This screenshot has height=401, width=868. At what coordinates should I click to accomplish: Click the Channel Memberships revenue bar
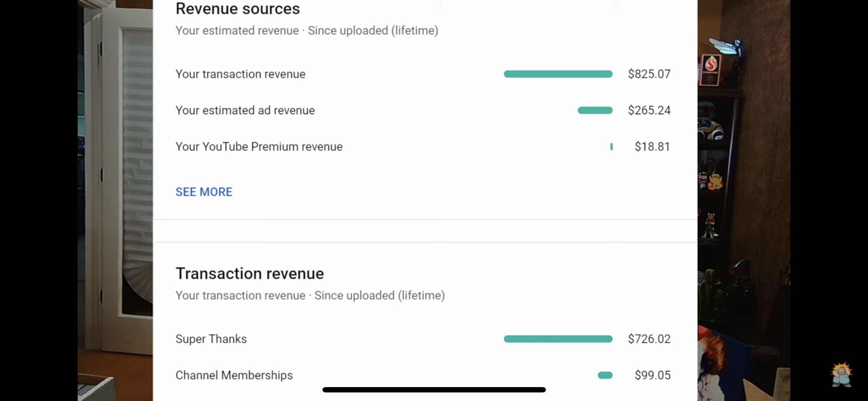(x=605, y=375)
